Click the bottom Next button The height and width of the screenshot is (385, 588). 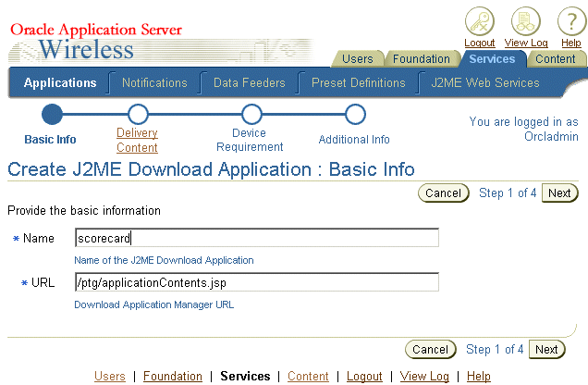click(546, 349)
